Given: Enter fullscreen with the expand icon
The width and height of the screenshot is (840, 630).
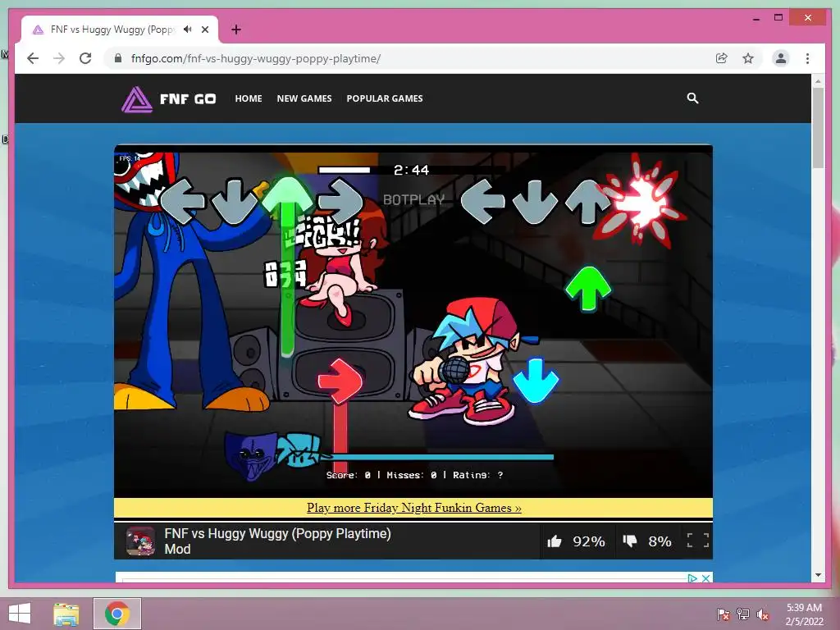Looking at the screenshot, I should point(697,541).
